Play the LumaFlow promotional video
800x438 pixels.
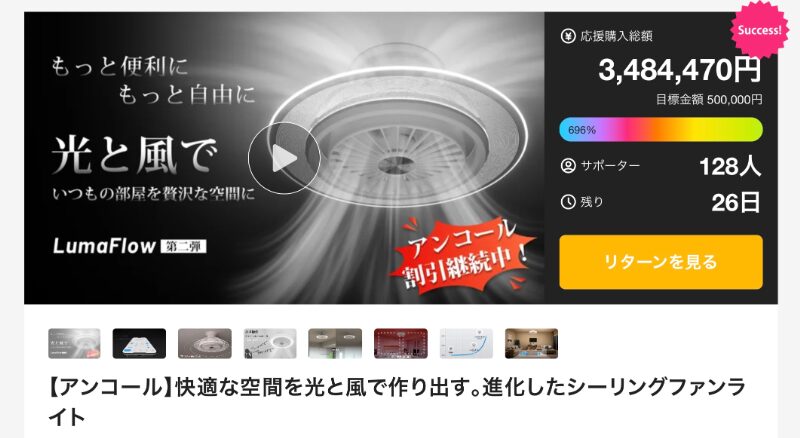coord(284,158)
